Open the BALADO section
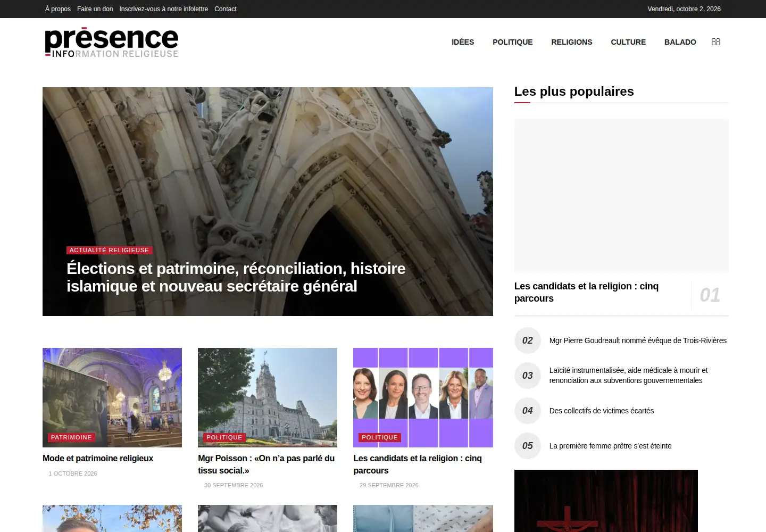766x532 pixels. coord(680,42)
